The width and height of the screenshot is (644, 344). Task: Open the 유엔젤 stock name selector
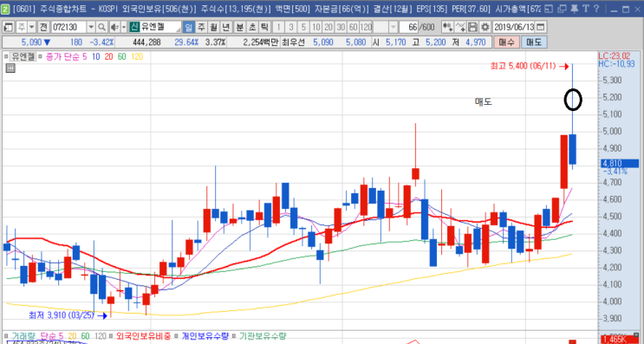[160, 27]
